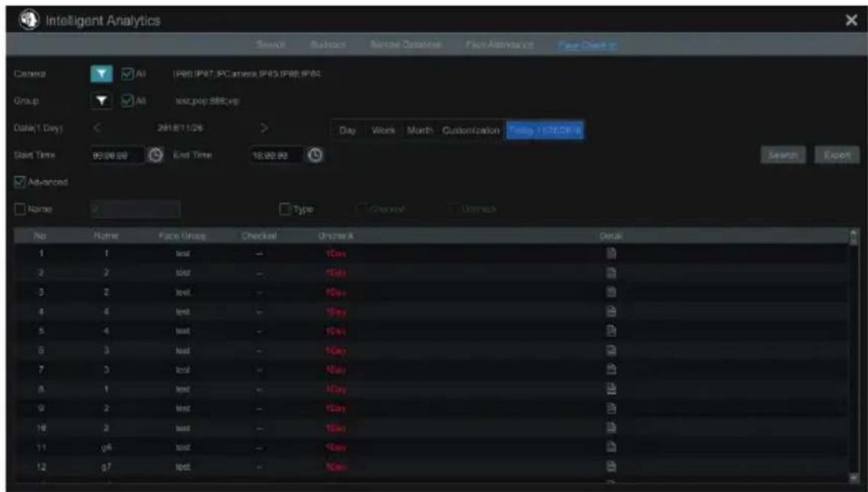Click name g7 in row 12

click(107, 467)
